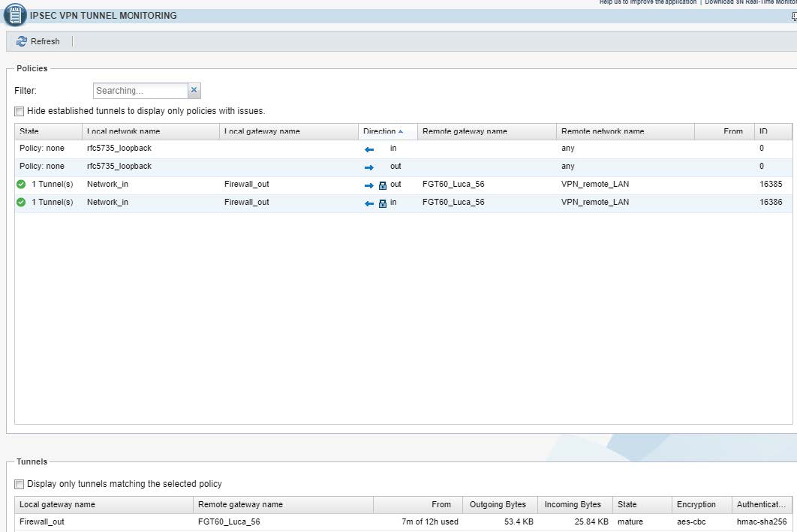This screenshot has height=532, width=797.
Task: Sort tunnels by Authentication header
Action: (762, 504)
